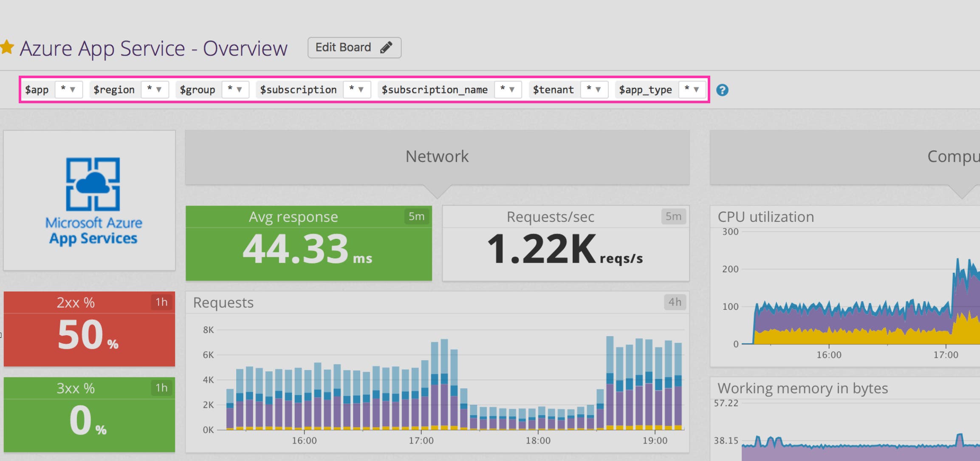Click the 5m badge on Requests/sec
This screenshot has height=461, width=980.
(x=673, y=217)
